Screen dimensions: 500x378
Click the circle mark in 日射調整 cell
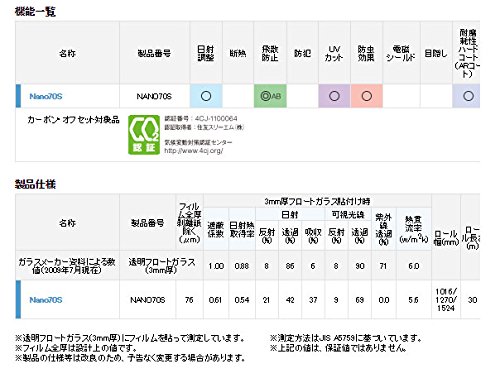pos(206,96)
